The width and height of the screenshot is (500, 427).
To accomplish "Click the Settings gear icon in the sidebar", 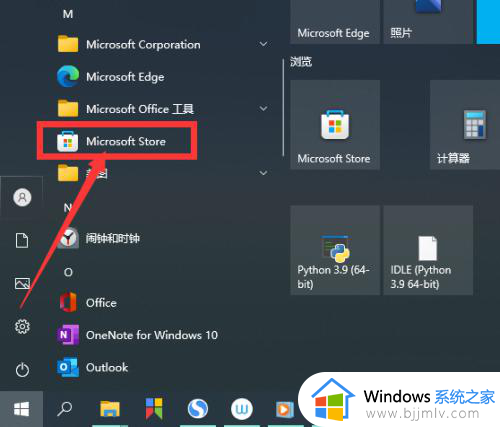I will 22,326.
